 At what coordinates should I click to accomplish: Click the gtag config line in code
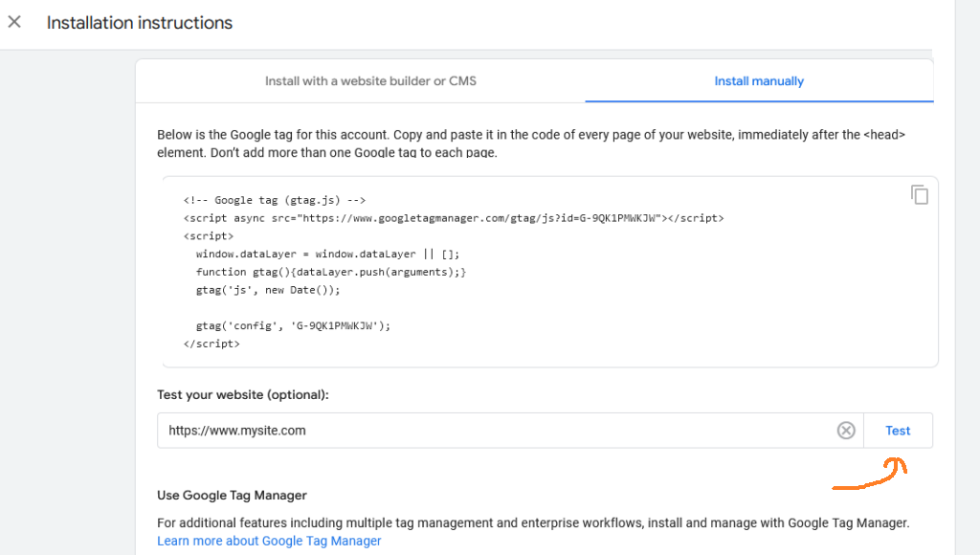[293, 325]
